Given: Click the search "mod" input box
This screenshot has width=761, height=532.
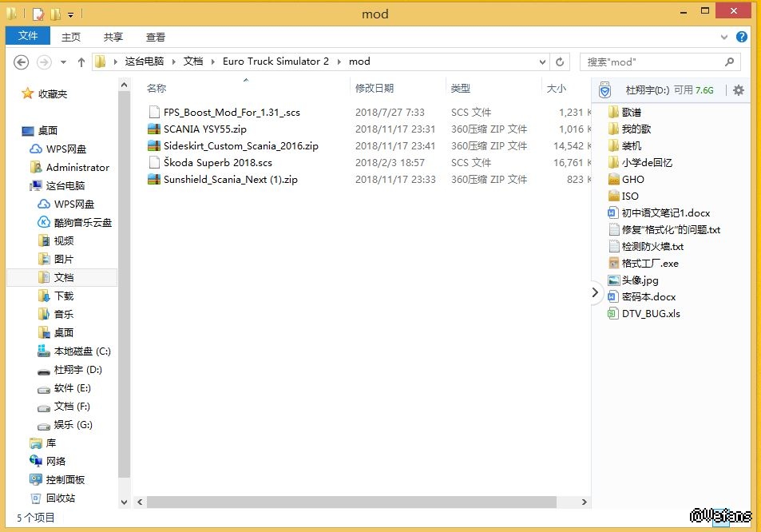Looking at the screenshot, I should 655,62.
